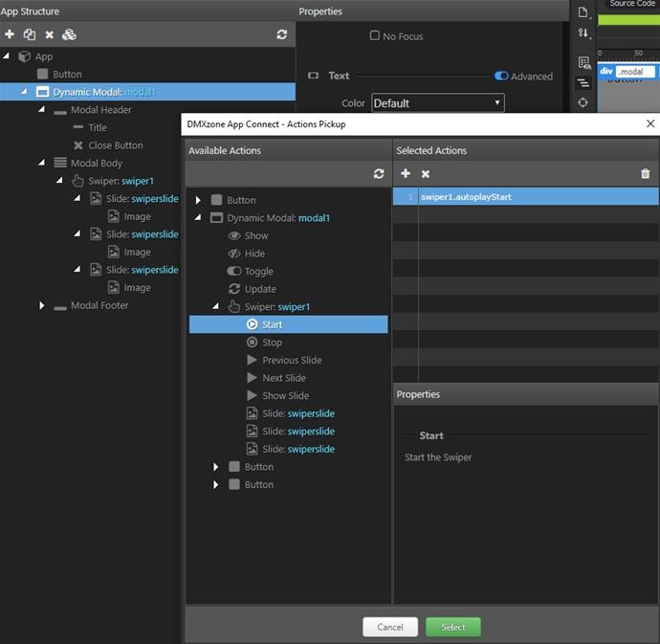Collapse the Modal Header node
Image resolution: width=660 pixels, height=644 pixels.
click(42, 109)
